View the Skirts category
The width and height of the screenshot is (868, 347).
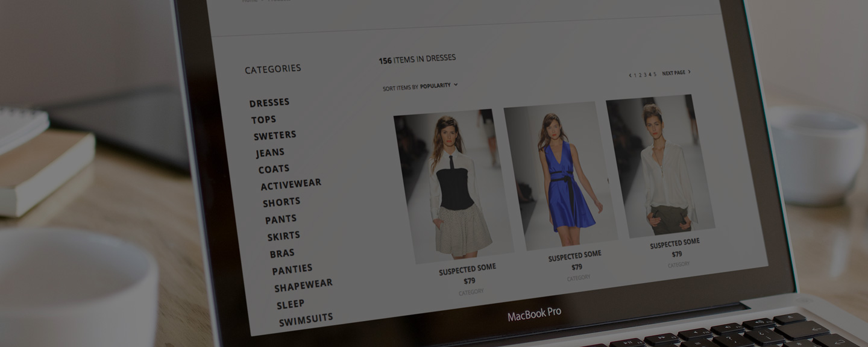coord(283,236)
